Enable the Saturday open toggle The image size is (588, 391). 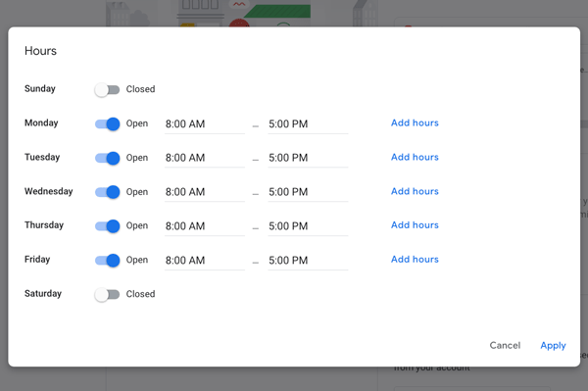tap(107, 294)
